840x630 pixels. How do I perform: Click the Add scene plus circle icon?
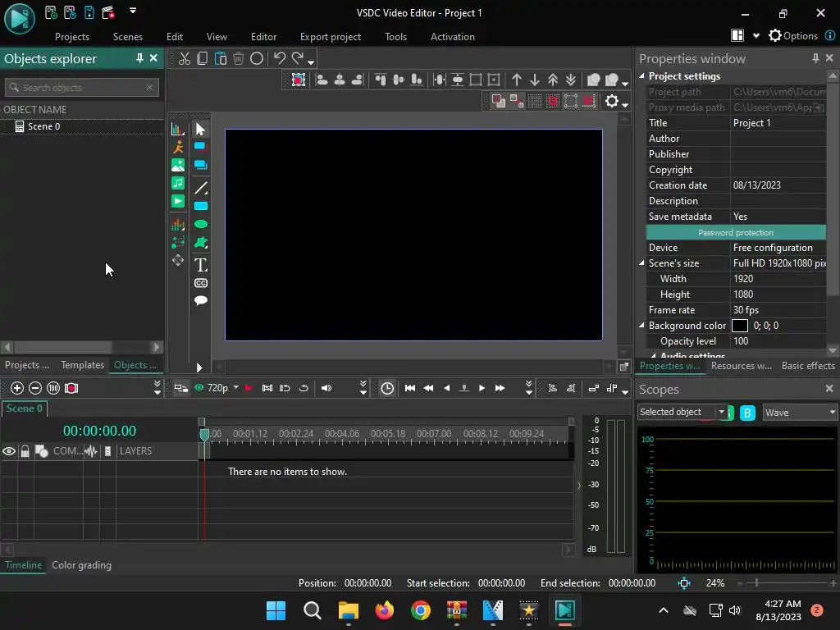[17, 388]
